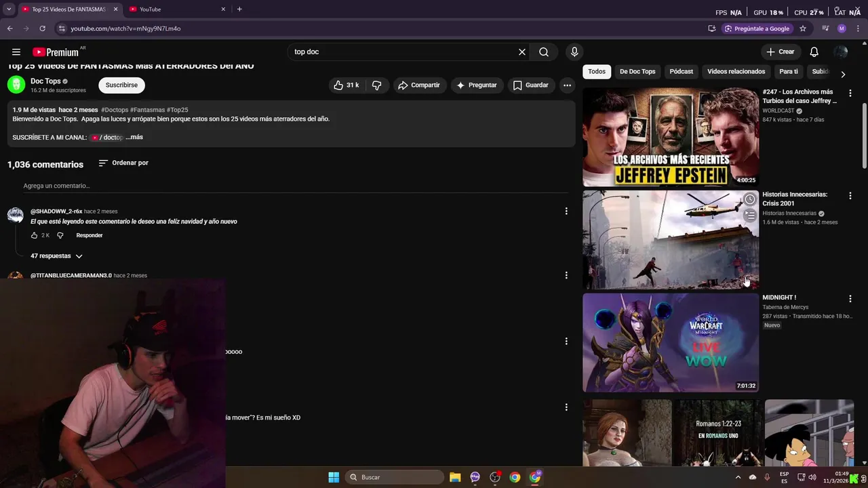Go back with the browser back arrow

[9, 28]
